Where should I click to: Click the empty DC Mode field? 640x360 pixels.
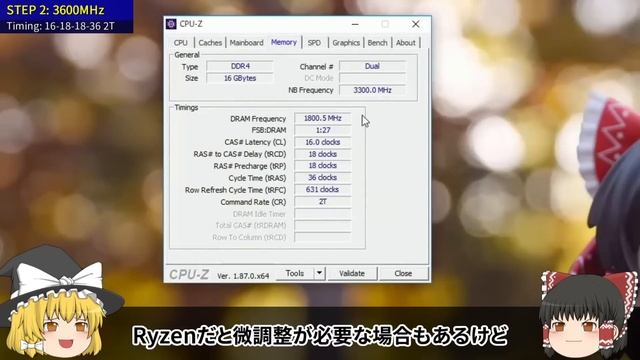coord(372,78)
